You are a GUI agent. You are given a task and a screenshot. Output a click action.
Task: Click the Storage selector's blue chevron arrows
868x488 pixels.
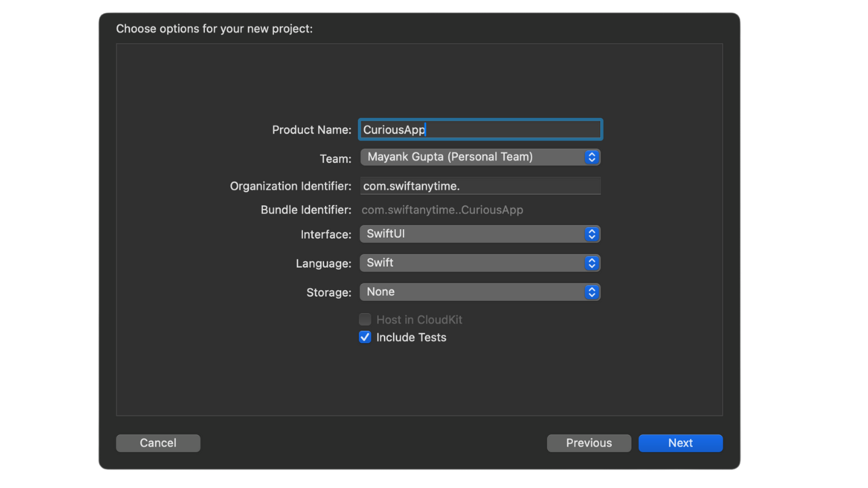click(x=592, y=292)
